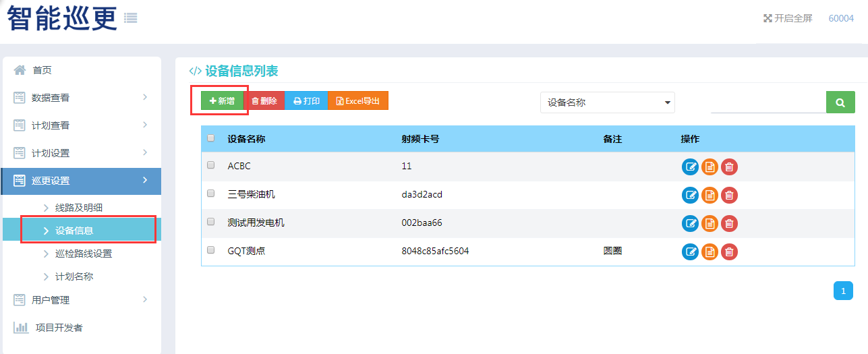This screenshot has width=868, height=354.
Task: Expand the 用户管理 sidebar section
Action: pyautogui.click(x=81, y=300)
